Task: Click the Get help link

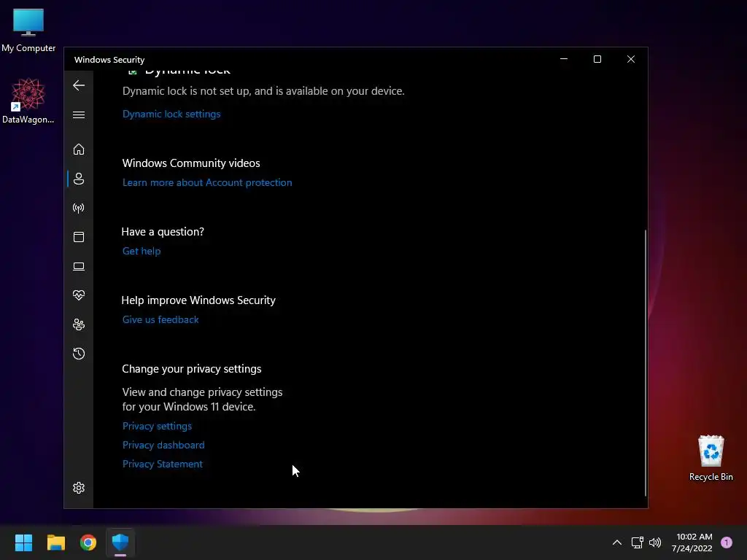Action: click(x=142, y=251)
